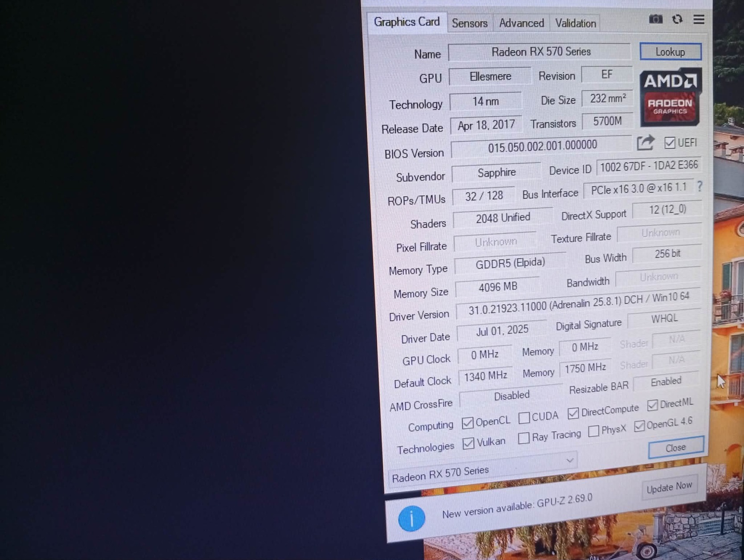Click the Driver Date value Jul 01, 2025
This screenshot has width=744, height=560.
coord(502,331)
